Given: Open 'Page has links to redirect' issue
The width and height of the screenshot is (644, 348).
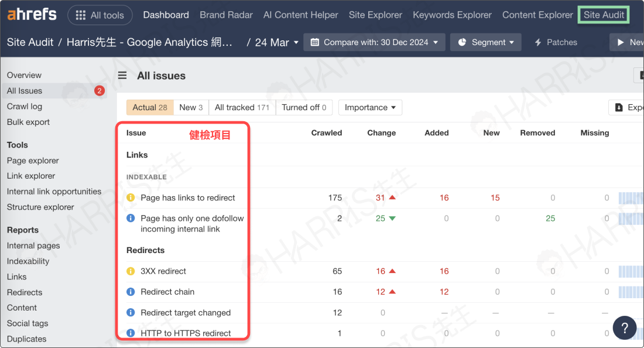Looking at the screenshot, I should (x=188, y=197).
